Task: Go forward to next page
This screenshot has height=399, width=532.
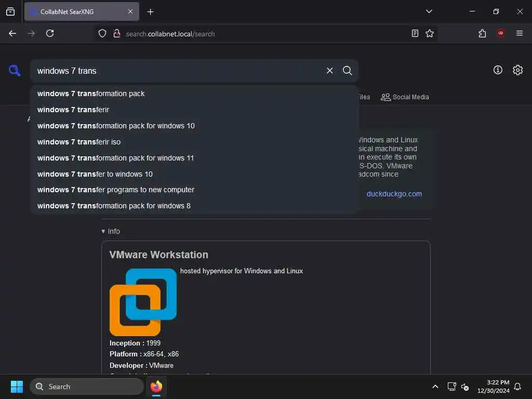Action: [31, 33]
